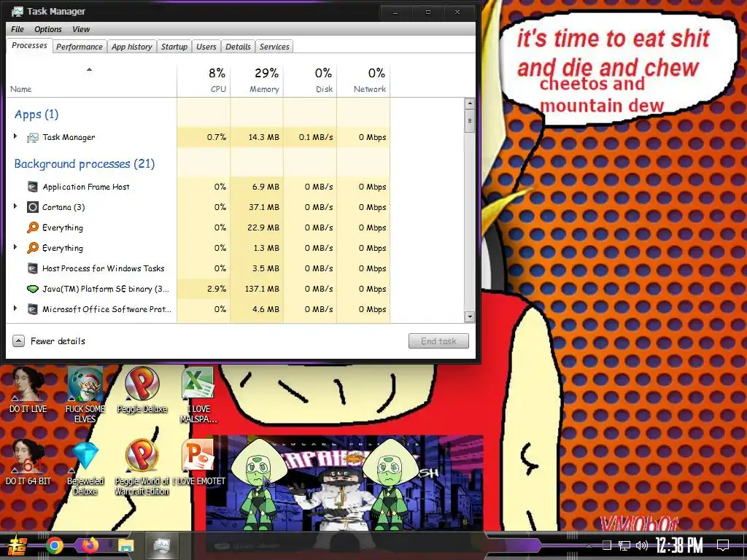Click the Java Platform SE binary icon
Viewport: 747px width, 560px height.
point(32,289)
